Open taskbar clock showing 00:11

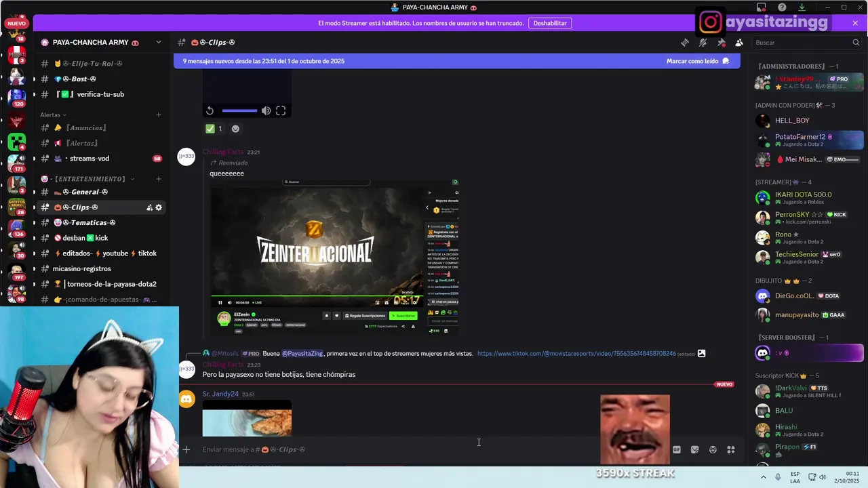point(847,477)
